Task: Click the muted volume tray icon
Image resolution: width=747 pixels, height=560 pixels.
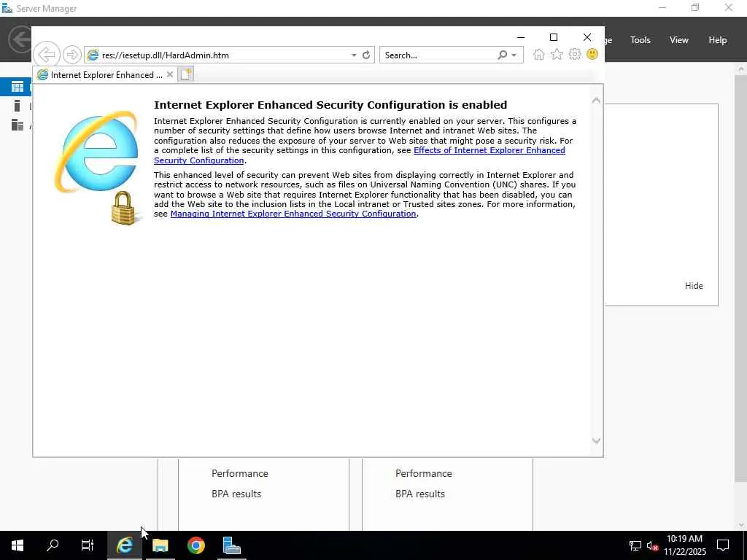Action: tap(652, 545)
